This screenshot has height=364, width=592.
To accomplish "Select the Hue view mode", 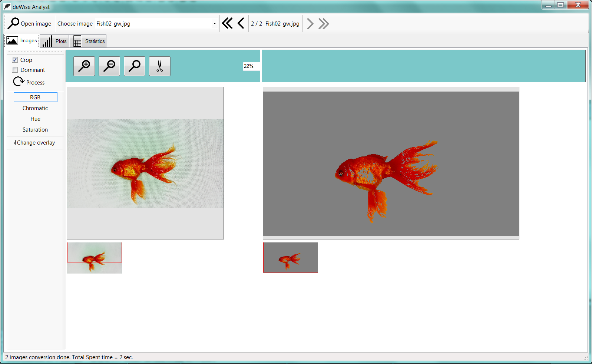I will click(x=35, y=119).
